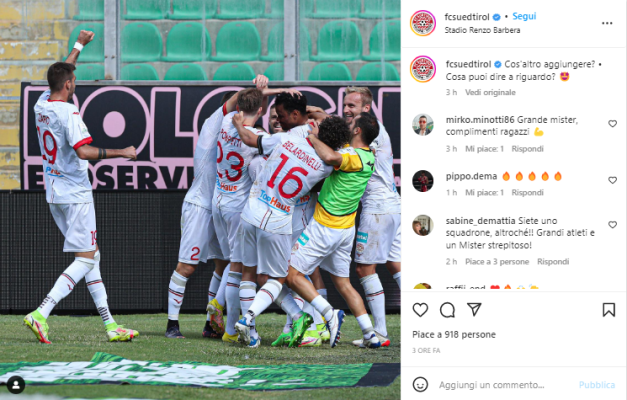Viewport: 627px width, 400px height.
Task: Click the fcsuedtirol profile picture in the header
Action: pyautogui.click(x=423, y=23)
